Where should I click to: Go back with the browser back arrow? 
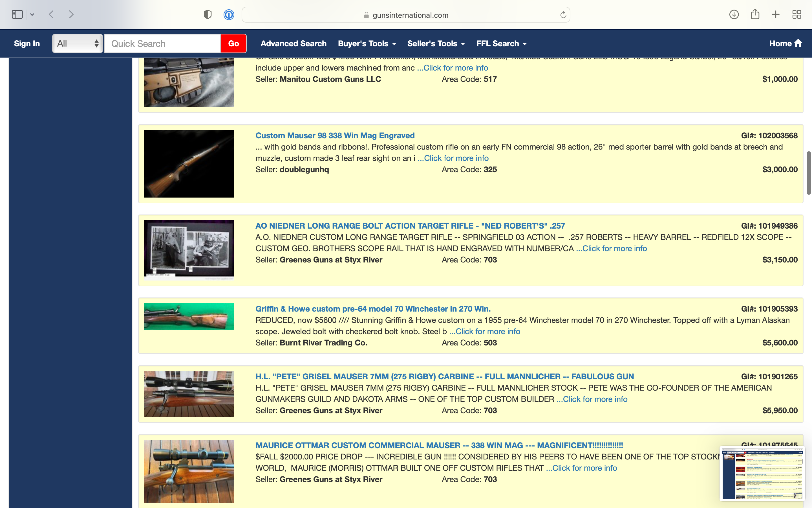tap(51, 14)
